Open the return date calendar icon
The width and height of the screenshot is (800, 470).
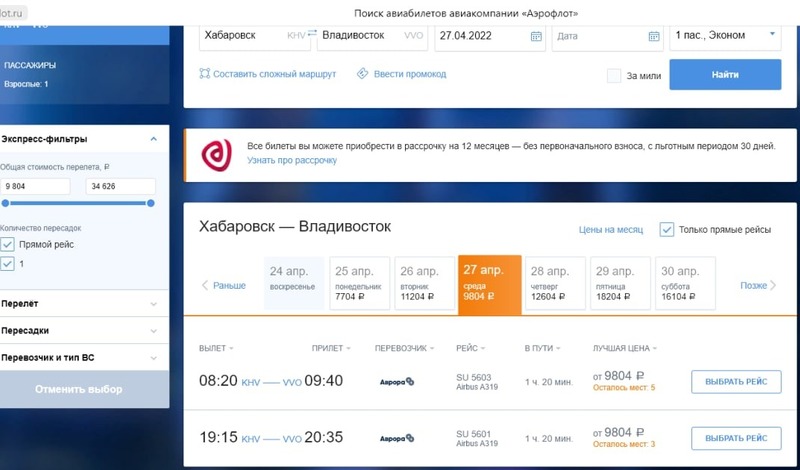pyautogui.click(x=654, y=36)
